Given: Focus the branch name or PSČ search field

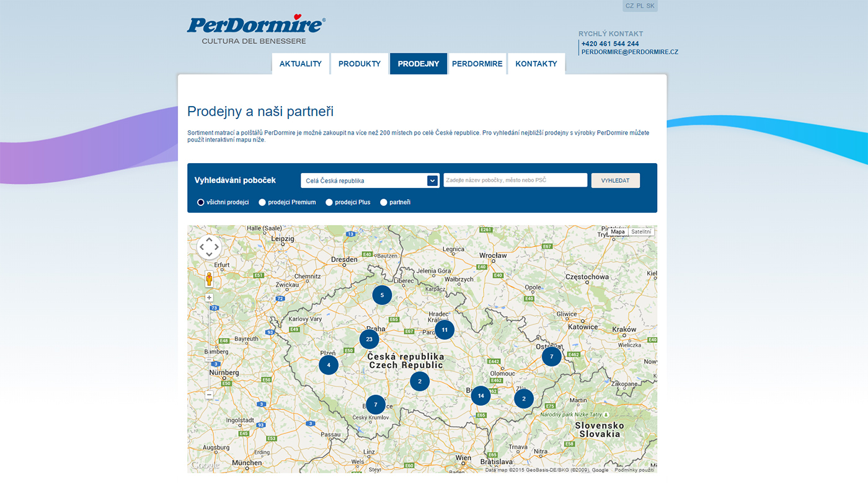Looking at the screenshot, I should 515,180.
